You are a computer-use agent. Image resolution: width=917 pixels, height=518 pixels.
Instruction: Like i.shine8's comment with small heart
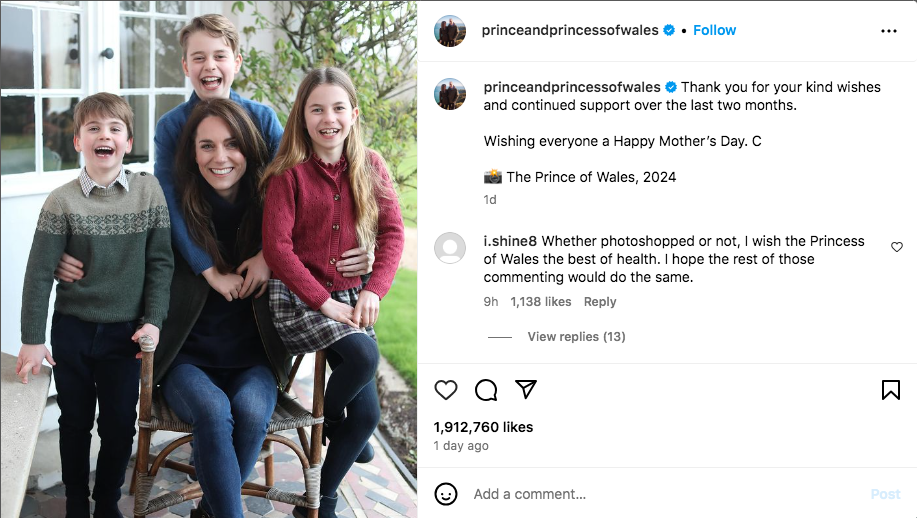click(897, 247)
